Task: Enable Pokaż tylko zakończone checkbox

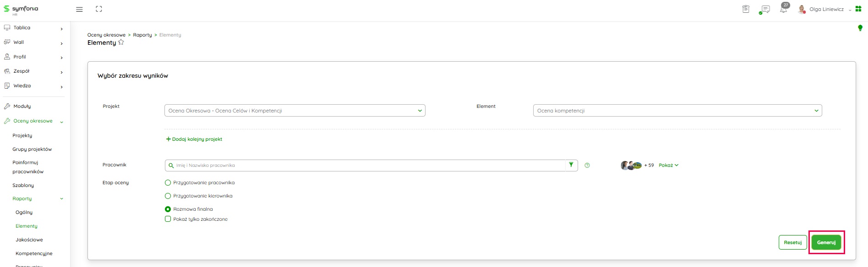Action: coord(168,219)
